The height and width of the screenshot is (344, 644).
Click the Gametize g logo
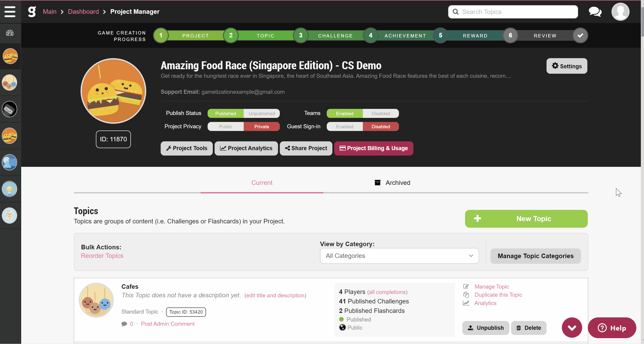tap(32, 11)
